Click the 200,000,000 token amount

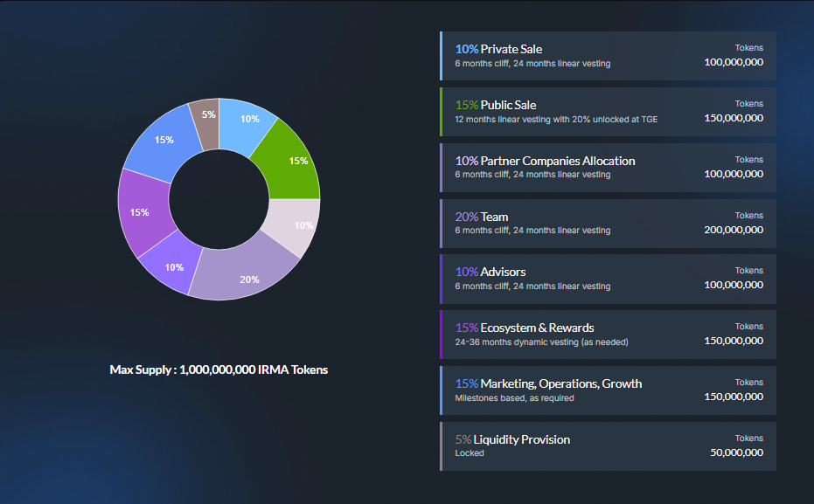click(733, 230)
